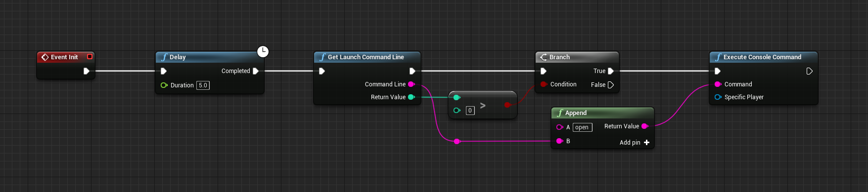The height and width of the screenshot is (192, 868).
Task: Click the reroute knot on the pink wire
Action: click(x=457, y=141)
